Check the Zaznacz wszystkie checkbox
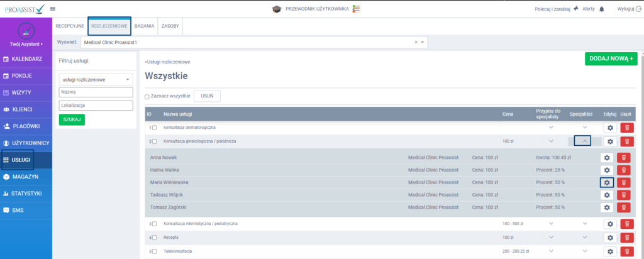644x259 pixels. (x=147, y=97)
